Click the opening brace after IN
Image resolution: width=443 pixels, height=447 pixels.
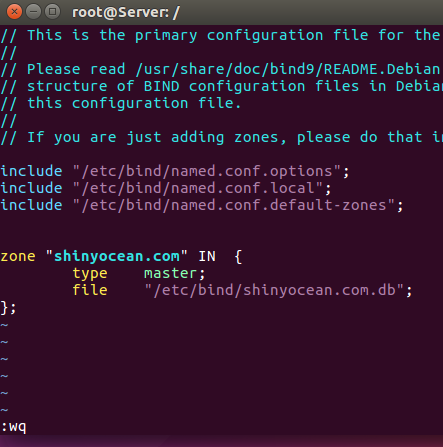(x=238, y=257)
